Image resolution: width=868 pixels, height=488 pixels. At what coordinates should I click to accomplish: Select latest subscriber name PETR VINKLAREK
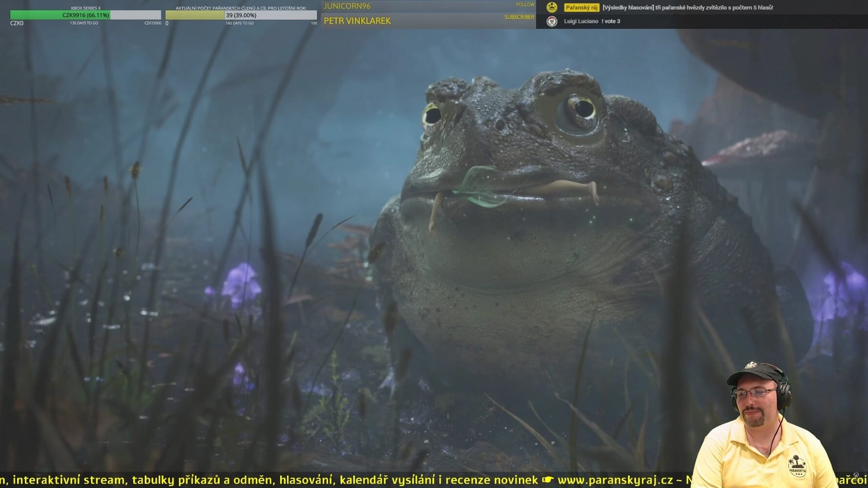357,21
